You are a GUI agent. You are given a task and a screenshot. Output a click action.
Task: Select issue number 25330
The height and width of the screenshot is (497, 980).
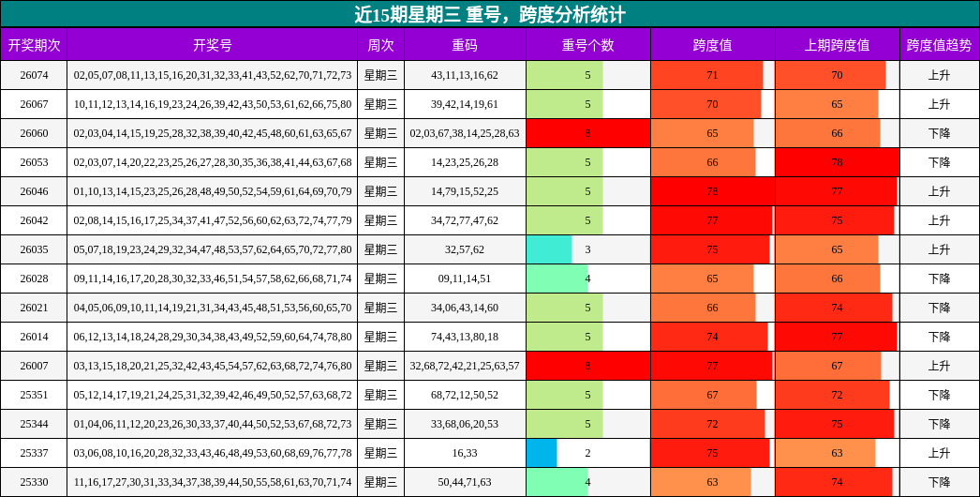(x=34, y=483)
